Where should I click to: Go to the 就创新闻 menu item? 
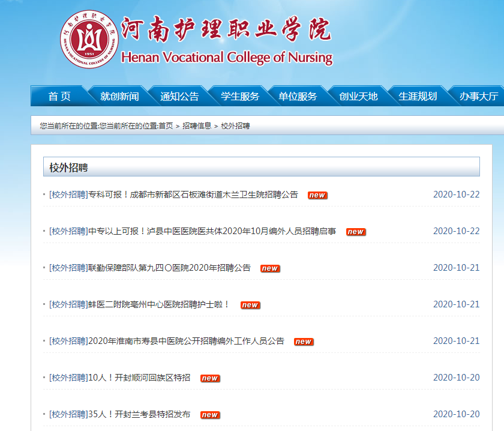click(119, 96)
